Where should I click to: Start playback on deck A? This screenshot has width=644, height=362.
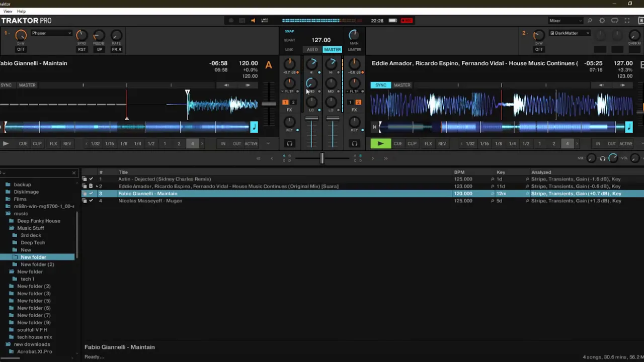[x=6, y=144]
